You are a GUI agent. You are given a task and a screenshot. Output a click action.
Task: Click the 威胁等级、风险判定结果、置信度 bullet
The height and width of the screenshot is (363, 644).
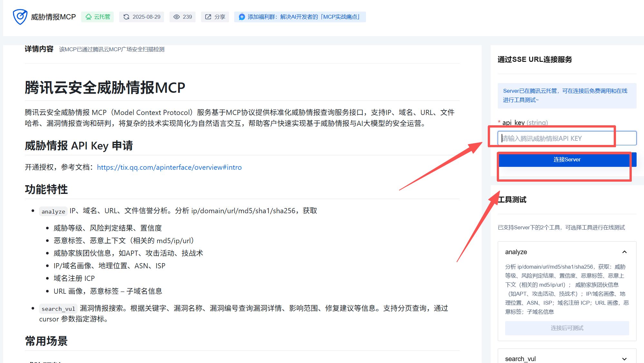click(x=108, y=228)
